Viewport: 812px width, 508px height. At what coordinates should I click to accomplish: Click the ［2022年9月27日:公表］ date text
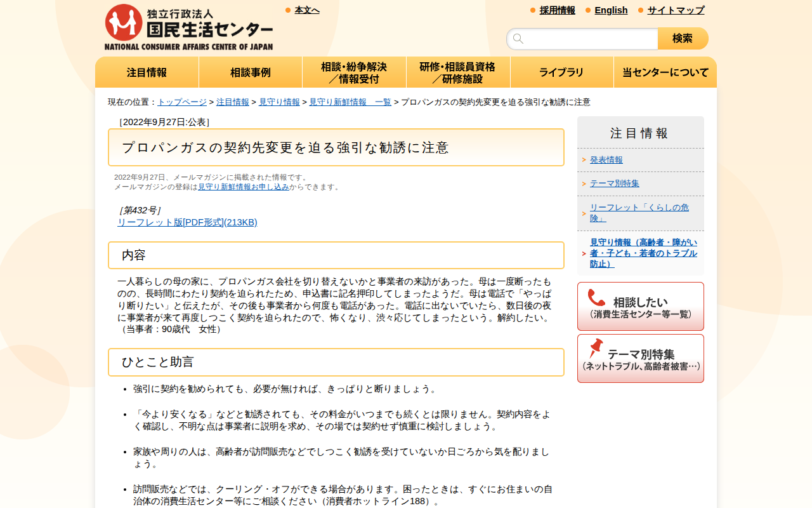click(x=164, y=122)
